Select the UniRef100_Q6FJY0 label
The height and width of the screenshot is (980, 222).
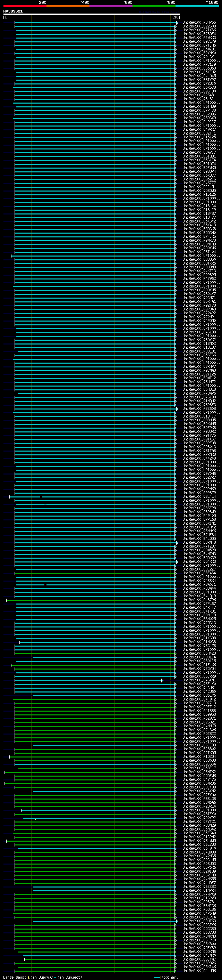tap(199, 684)
